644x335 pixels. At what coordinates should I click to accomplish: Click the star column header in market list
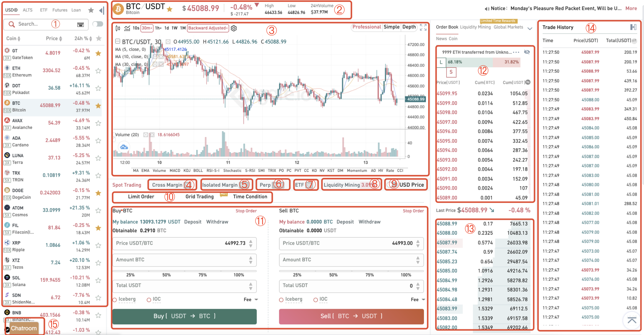coord(99,38)
